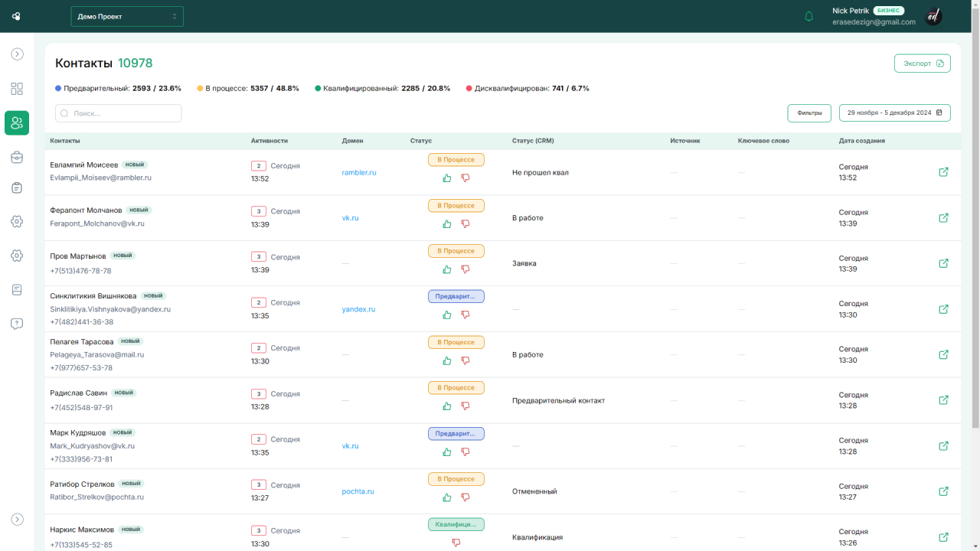Open Евлампий Моисеев contact via external-link icon
The image size is (980, 551).
click(x=943, y=172)
